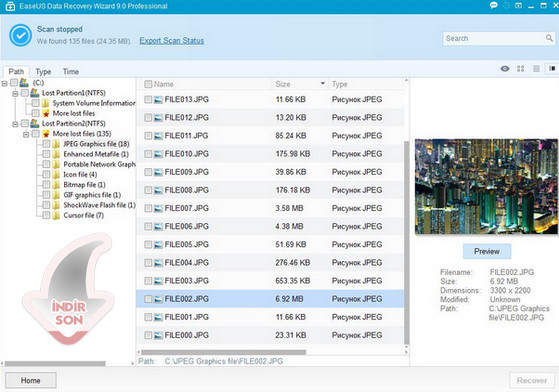Click the feedback chat bubble icon in title bar
The height and width of the screenshot is (392, 559).
point(493,5)
